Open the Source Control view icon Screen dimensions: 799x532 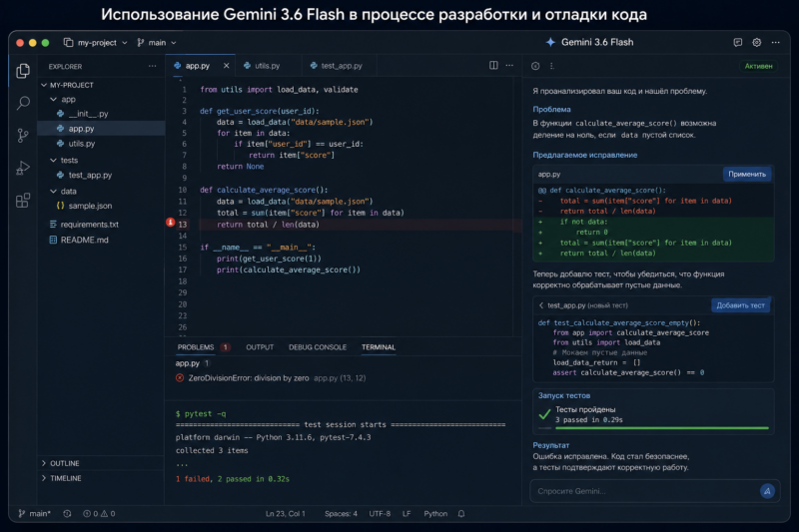23,136
